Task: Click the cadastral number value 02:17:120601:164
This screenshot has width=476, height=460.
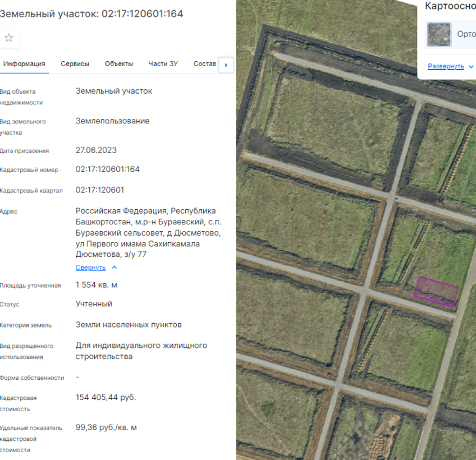Action: coord(108,169)
